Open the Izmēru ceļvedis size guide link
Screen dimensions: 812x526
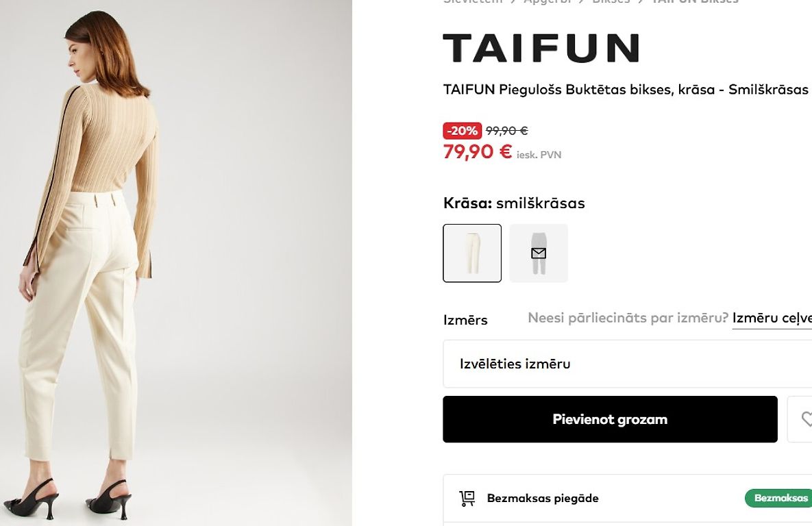pyautogui.click(x=772, y=318)
